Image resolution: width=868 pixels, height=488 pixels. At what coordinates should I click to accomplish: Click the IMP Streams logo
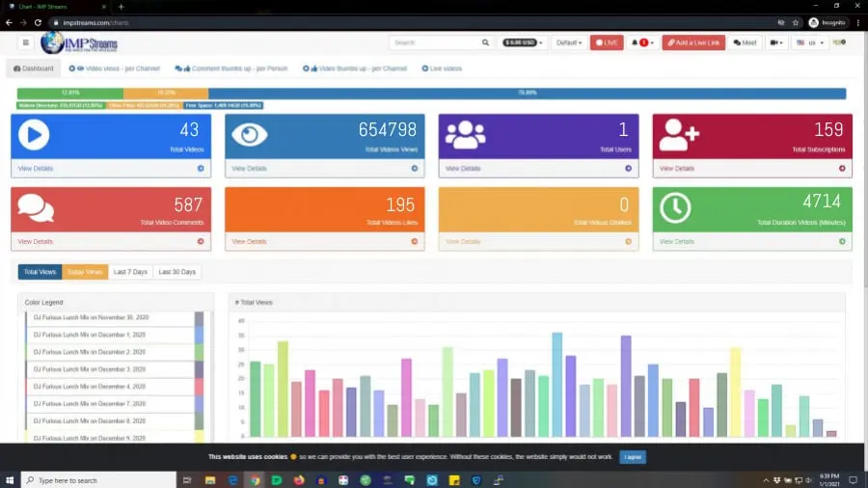pyautogui.click(x=78, y=42)
